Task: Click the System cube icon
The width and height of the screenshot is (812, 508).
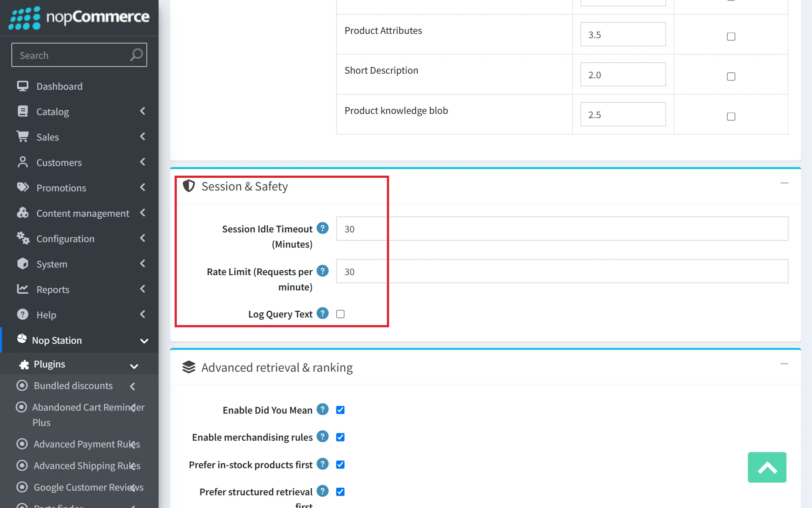Action: coord(22,264)
